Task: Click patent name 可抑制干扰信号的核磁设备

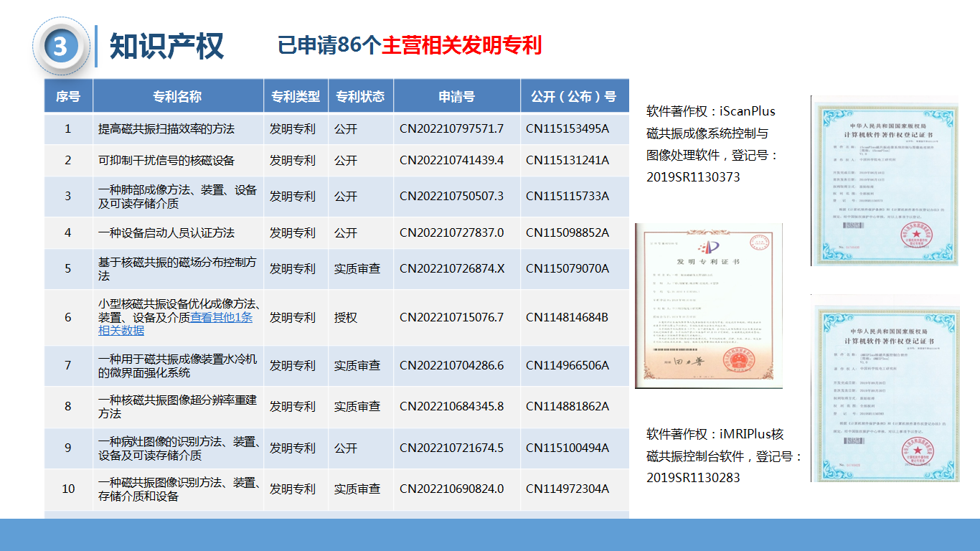Action: pyautogui.click(x=166, y=160)
